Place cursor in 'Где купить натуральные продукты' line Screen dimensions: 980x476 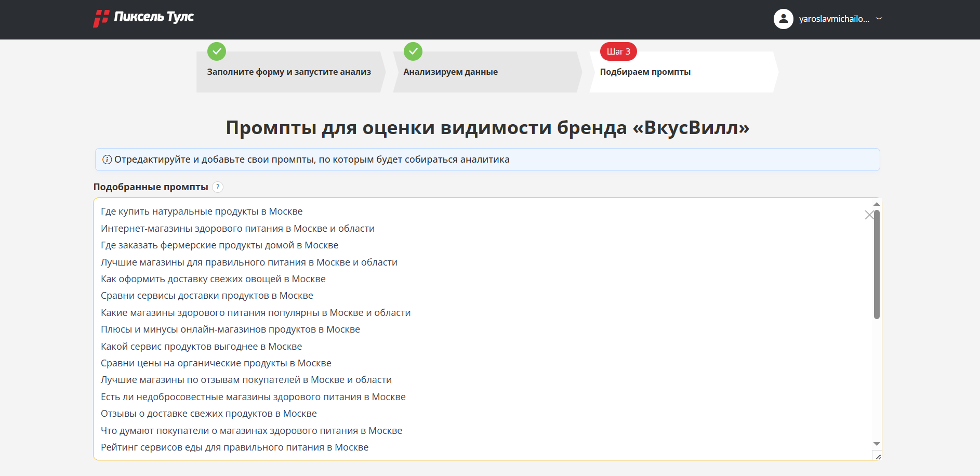(x=202, y=211)
